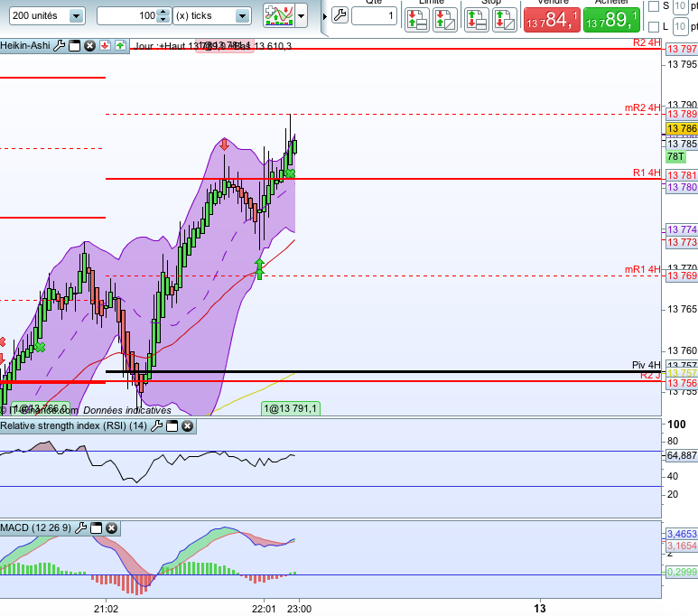The width and height of the screenshot is (698, 616).
Task: Click the R2 4H level label
Action: (x=647, y=42)
